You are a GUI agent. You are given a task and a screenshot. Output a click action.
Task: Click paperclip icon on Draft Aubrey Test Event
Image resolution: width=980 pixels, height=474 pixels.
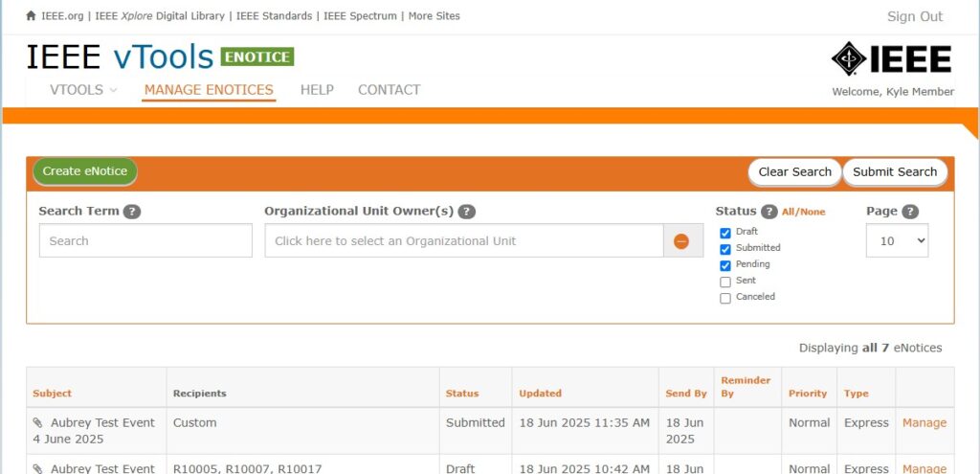[x=38, y=468]
